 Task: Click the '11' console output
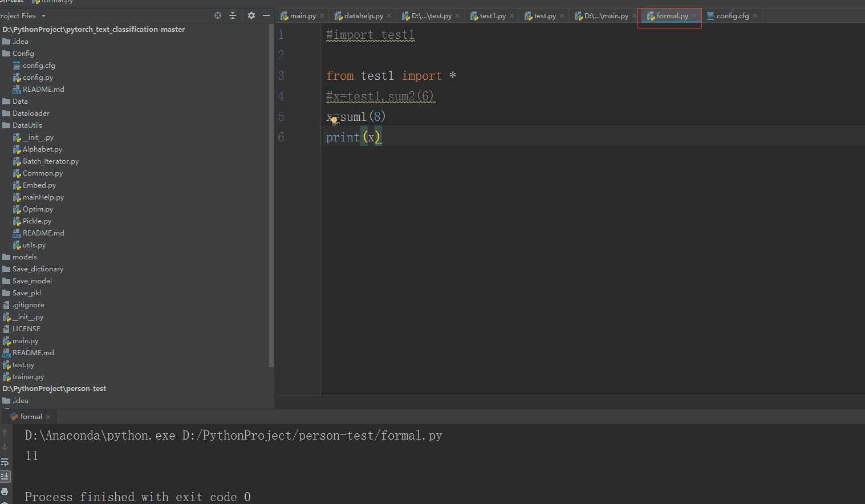tap(31, 456)
